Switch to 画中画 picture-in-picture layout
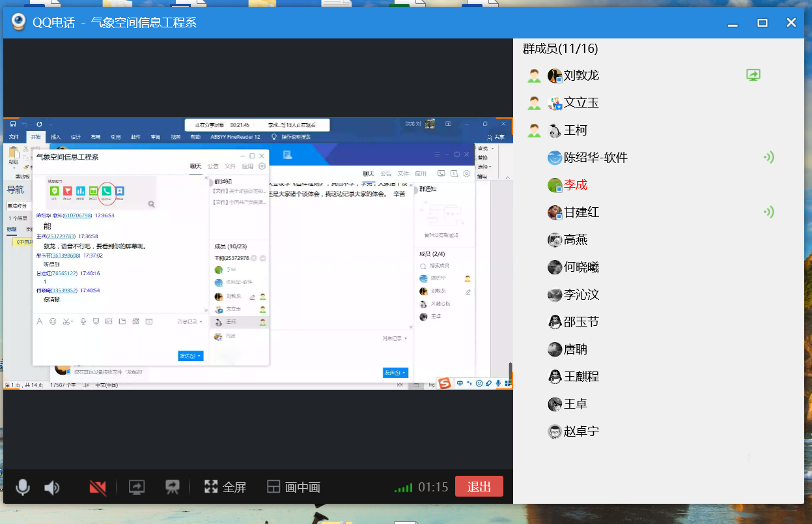Screen dimensions: 812x524 point(294,487)
